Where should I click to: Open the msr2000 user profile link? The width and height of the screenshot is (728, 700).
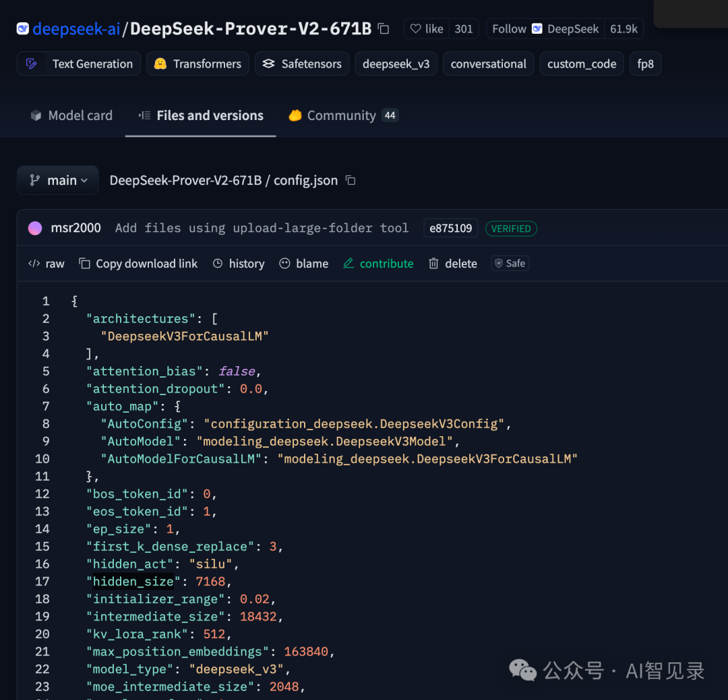click(x=75, y=228)
